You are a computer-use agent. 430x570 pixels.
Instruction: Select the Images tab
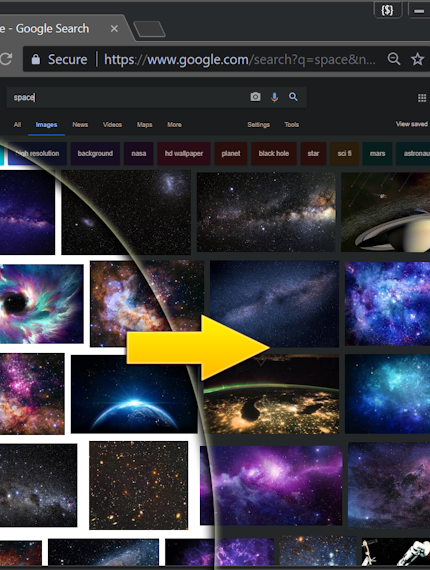coord(46,125)
